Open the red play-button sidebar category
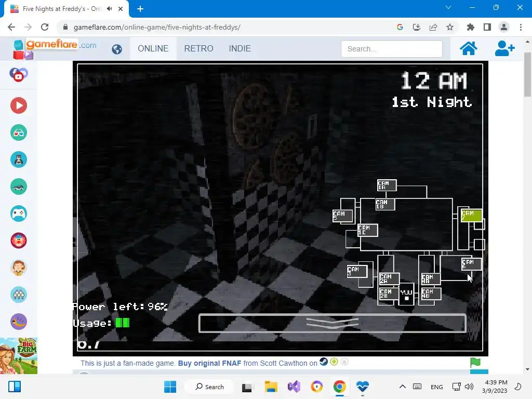The height and width of the screenshot is (399, 532). click(19, 105)
